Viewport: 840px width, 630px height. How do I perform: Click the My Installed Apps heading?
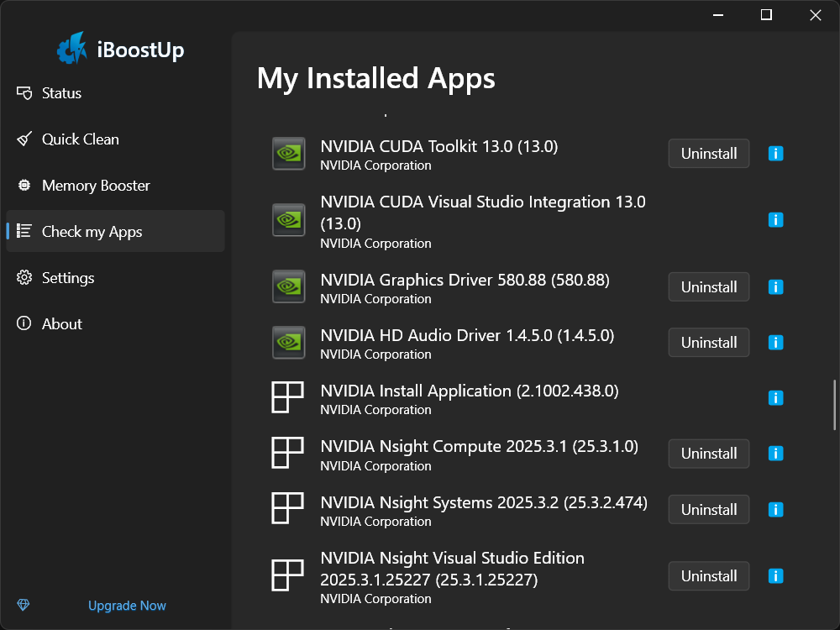[376, 79]
